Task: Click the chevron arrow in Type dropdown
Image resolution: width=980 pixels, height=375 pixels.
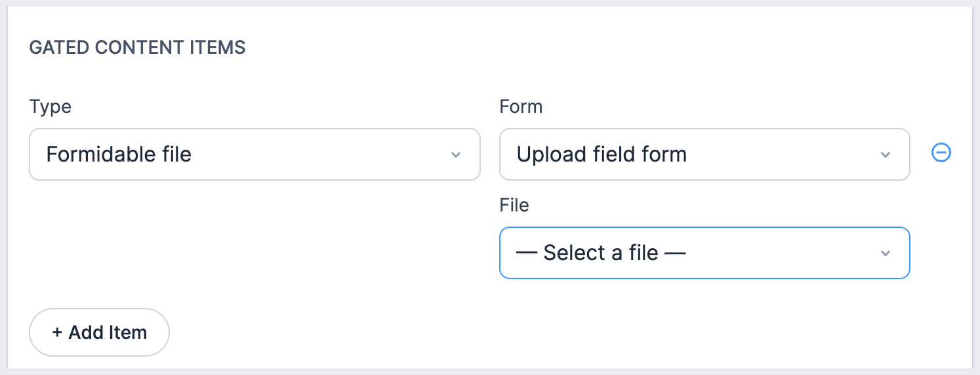Action: tap(456, 155)
